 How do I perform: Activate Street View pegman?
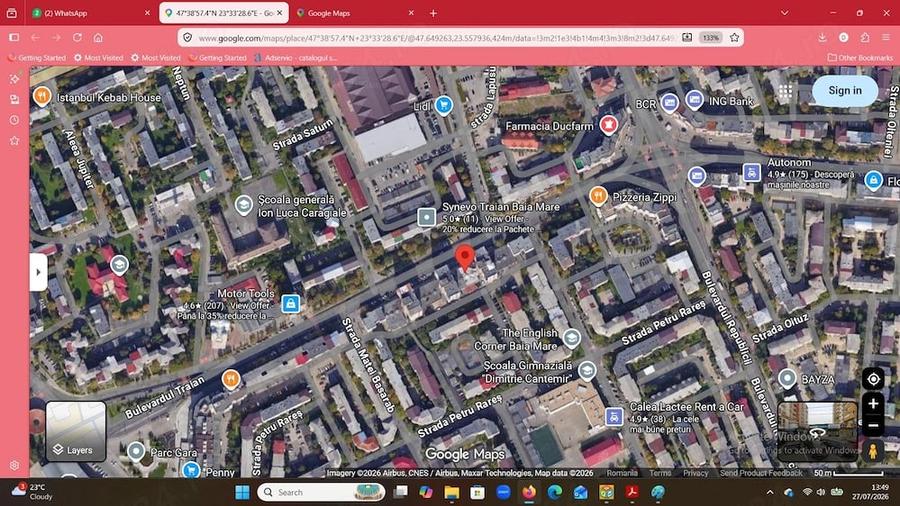click(873, 451)
